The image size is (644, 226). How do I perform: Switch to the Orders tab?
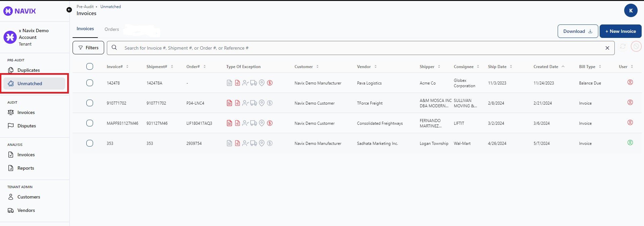click(112, 29)
